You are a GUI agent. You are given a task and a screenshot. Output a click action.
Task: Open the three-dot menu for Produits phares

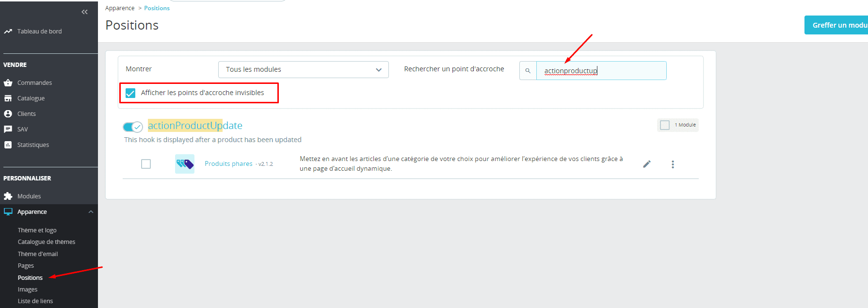pos(673,164)
